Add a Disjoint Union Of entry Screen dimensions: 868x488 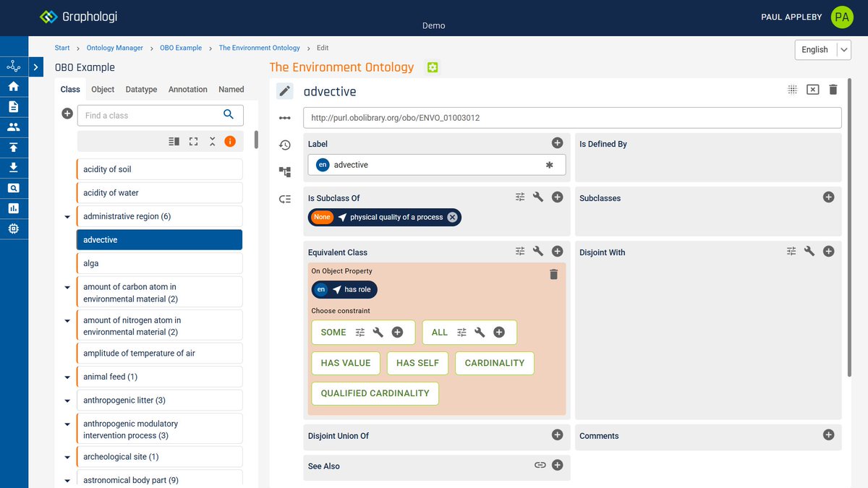tap(557, 435)
